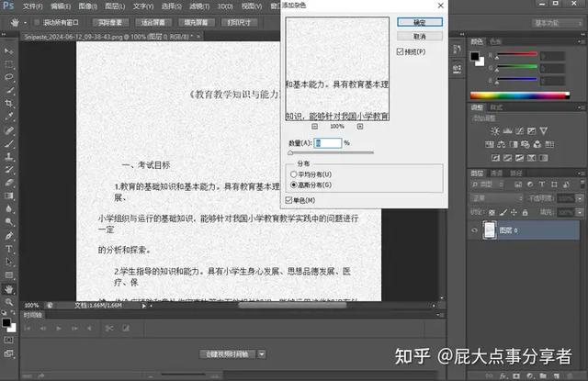Open the layer opacity dropdown arrow
The image size is (588, 381).
(580, 198)
